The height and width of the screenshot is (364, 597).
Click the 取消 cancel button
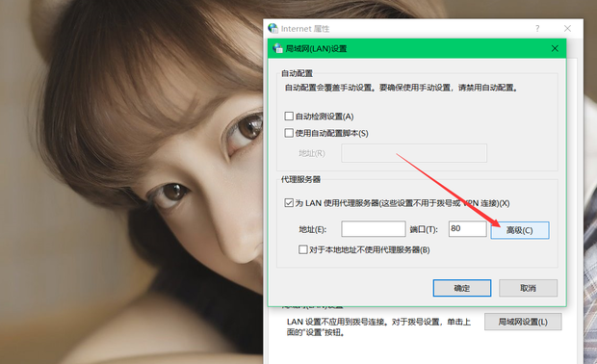[528, 288]
